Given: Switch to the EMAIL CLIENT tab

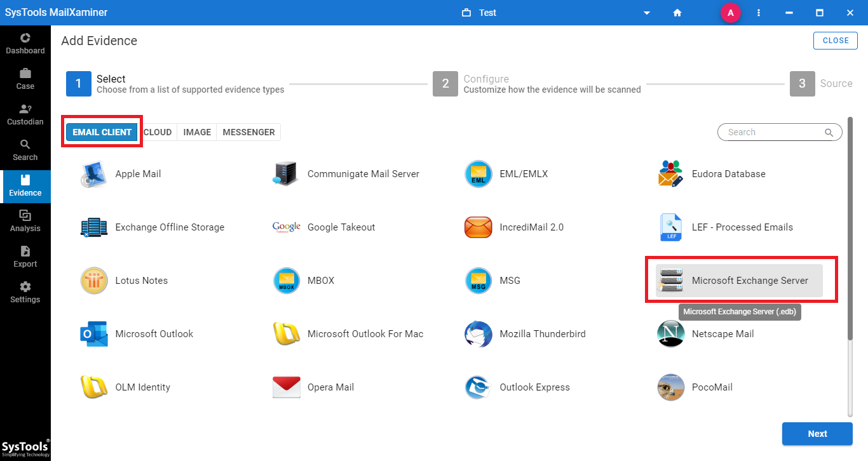Looking at the screenshot, I should click(x=102, y=132).
